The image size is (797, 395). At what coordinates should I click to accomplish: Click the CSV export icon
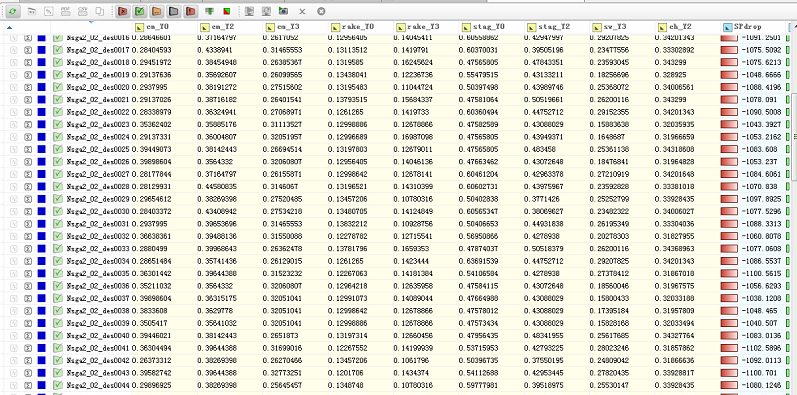83,11
